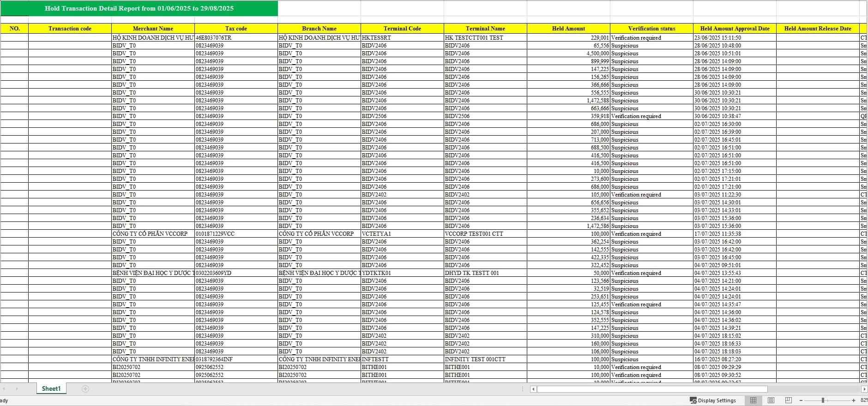Switch to Page Break Preview
Viewport: 868px width, 406px height.
point(788,400)
